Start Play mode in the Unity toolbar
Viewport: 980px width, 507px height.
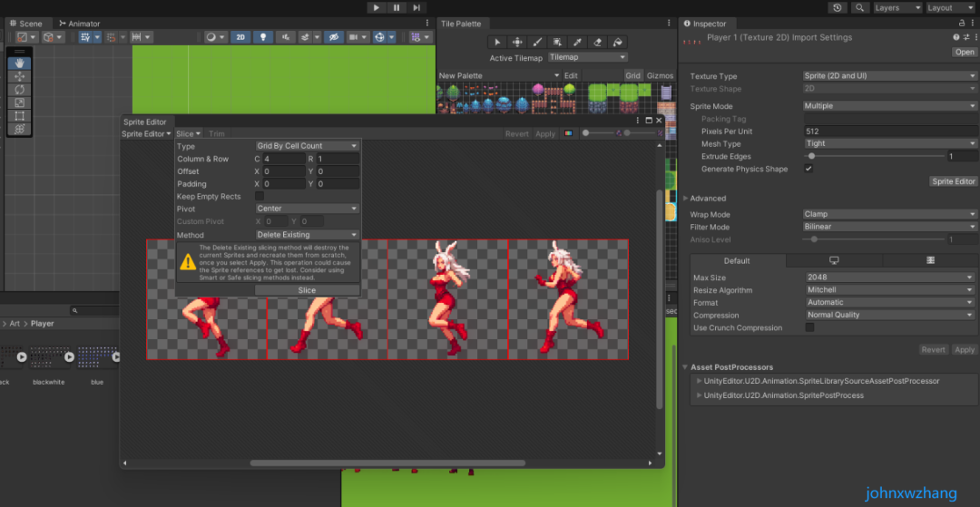click(x=377, y=7)
